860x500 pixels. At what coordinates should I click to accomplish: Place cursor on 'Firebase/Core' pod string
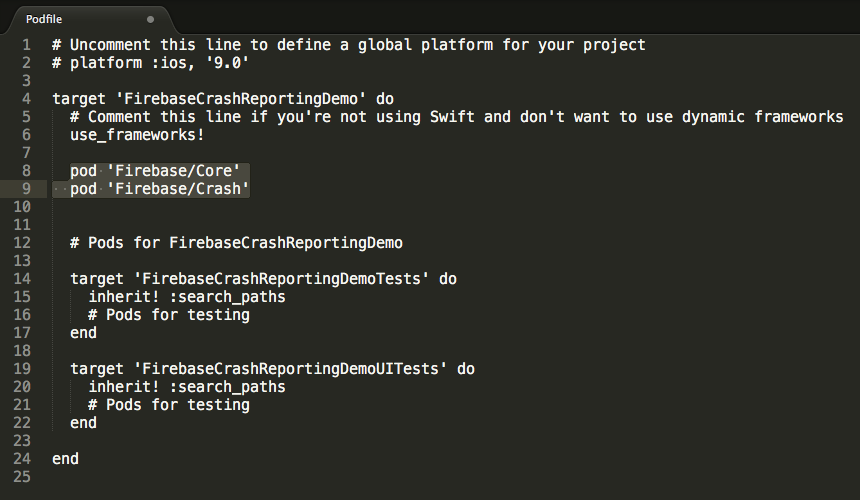[177, 171]
